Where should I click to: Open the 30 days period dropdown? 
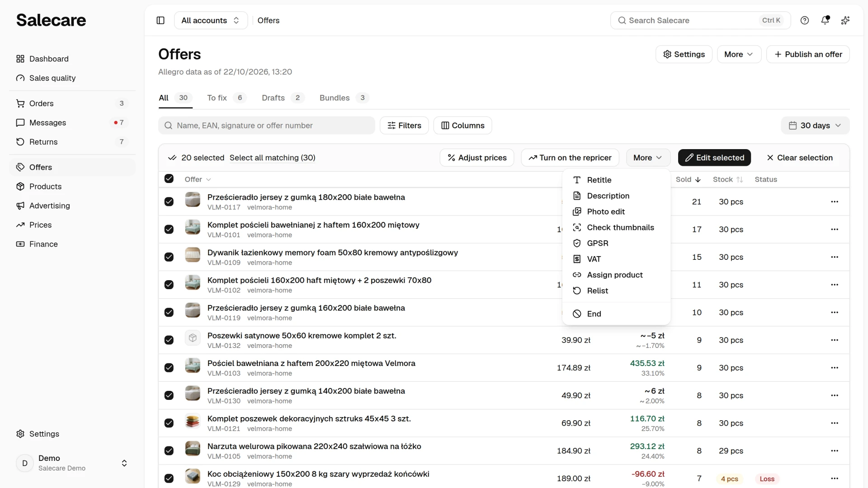[x=815, y=126]
